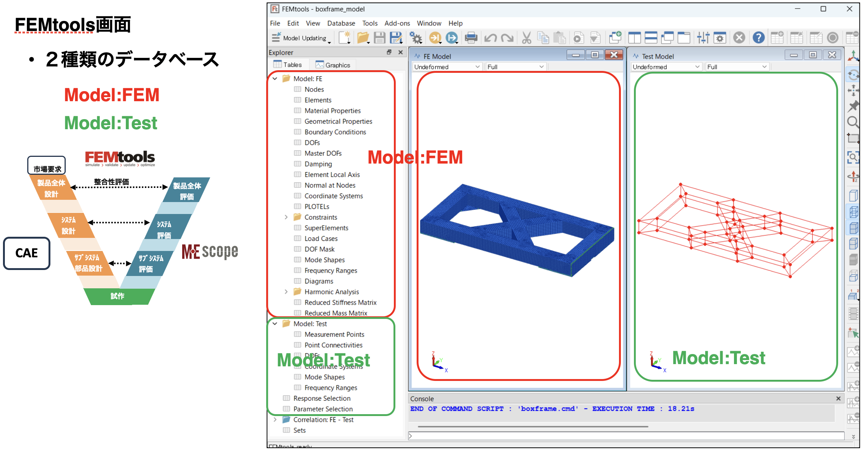Screen dimensions: 868x453
Task: Click the Save icon in toolbar
Action: [x=380, y=38]
